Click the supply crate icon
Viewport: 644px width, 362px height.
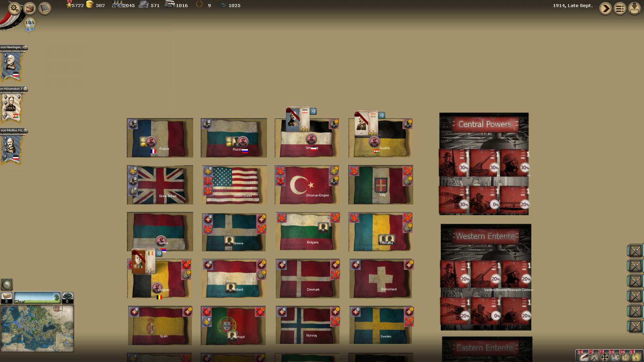click(29, 8)
